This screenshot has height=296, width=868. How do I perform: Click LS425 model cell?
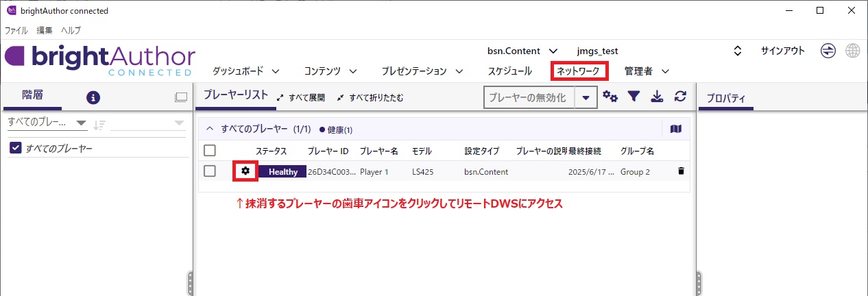point(423,171)
